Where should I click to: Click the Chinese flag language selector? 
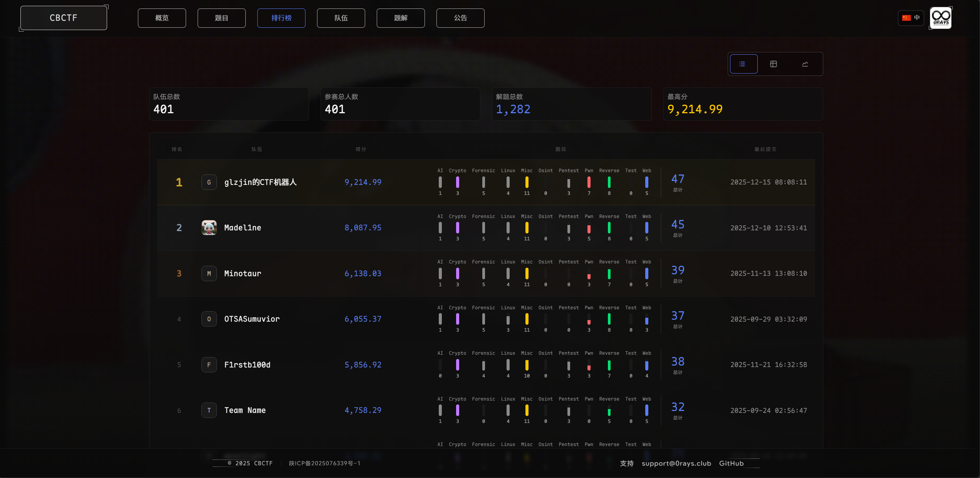click(911, 18)
